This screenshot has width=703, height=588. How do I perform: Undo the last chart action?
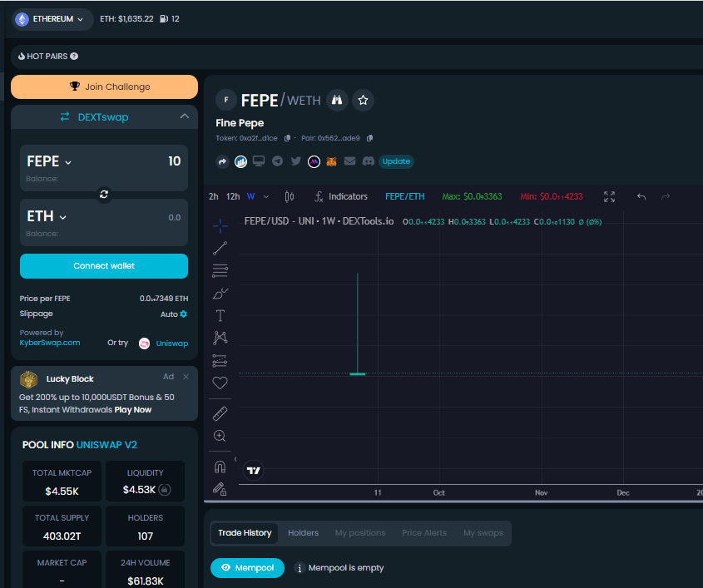pyautogui.click(x=641, y=196)
